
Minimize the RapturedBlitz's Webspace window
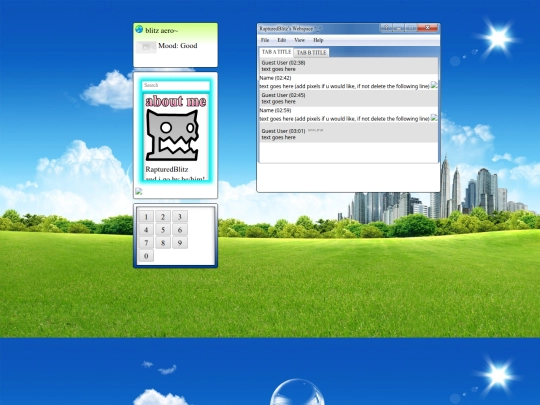click(x=398, y=28)
